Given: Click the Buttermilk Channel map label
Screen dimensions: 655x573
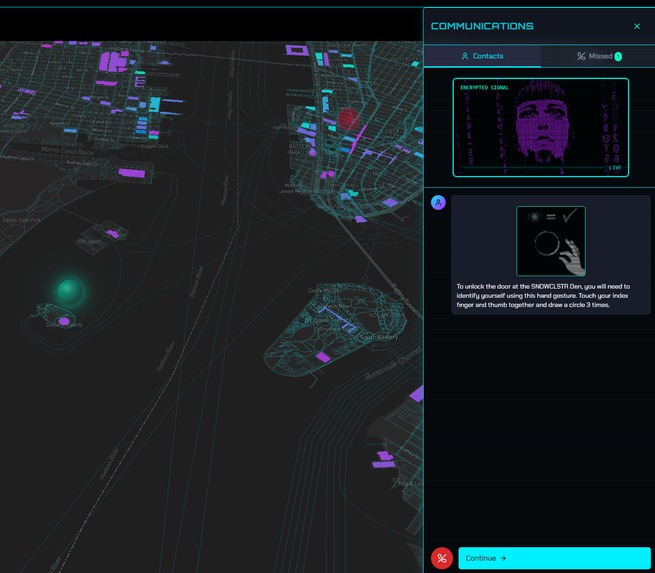Looking at the screenshot, I should pyautogui.click(x=393, y=363).
